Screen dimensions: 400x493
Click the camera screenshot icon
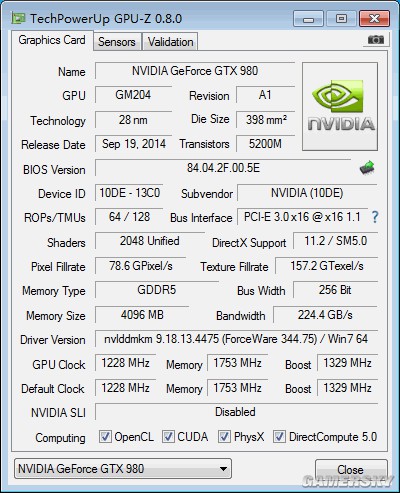pyautogui.click(x=376, y=40)
